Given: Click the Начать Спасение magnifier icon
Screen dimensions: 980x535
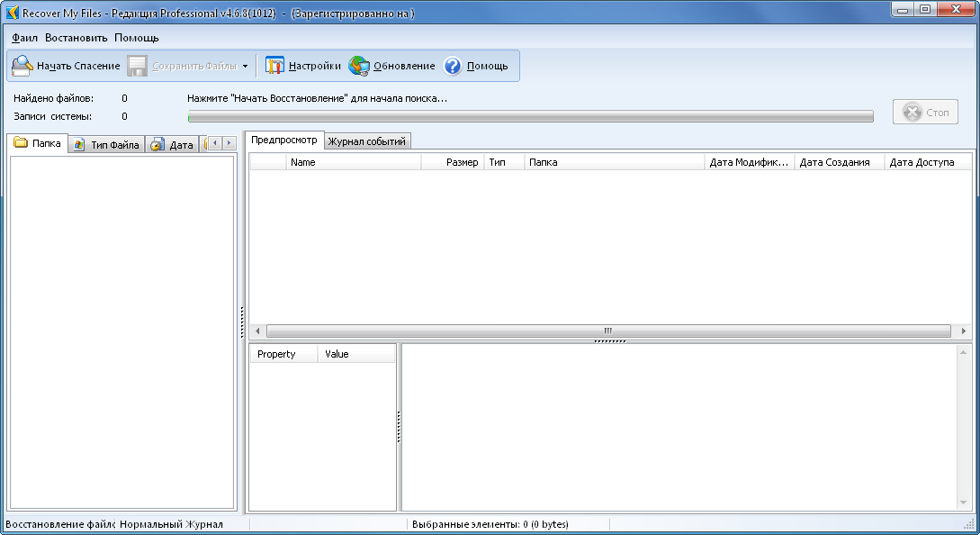Looking at the screenshot, I should click(x=22, y=66).
